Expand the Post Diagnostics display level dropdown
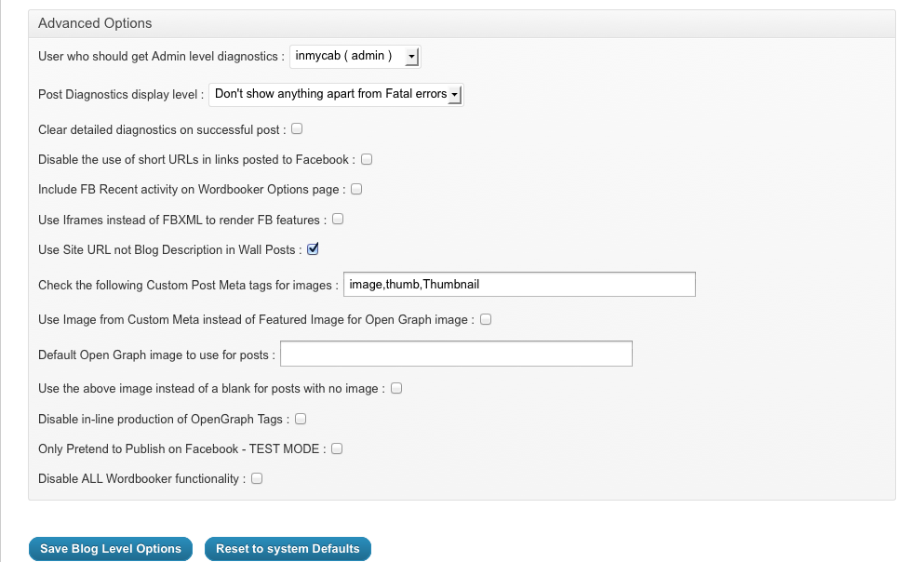 tap(336, 94)
